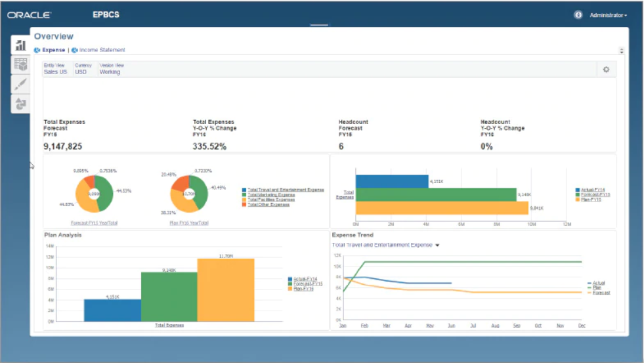Click the Total Marketing Expense legend swatch
The width and height of the screenshot is (644, 363).
coord(245,194)
